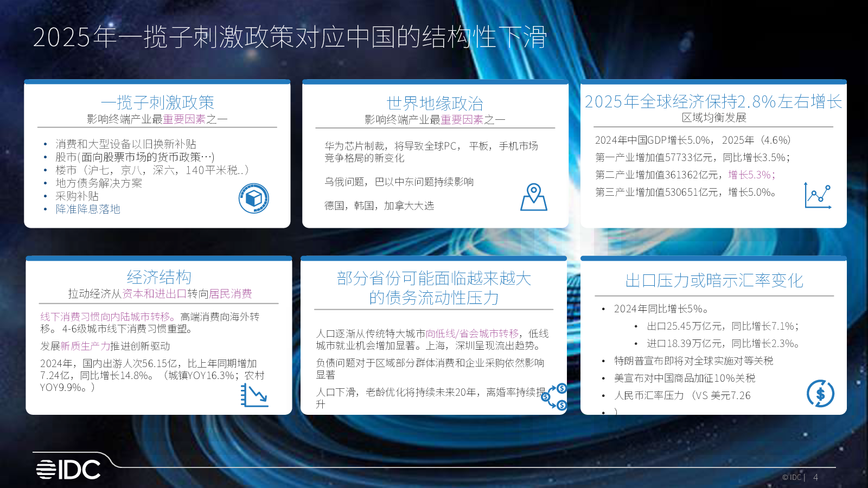This screenshot has height=488, width=868.
Task: Click the rising line chart icon
Action: coord(818,196)
